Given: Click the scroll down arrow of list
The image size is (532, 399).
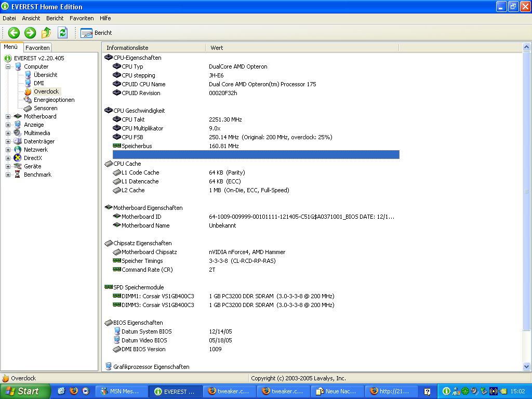Looking at the screenshot, I should (x=527, y=367).
